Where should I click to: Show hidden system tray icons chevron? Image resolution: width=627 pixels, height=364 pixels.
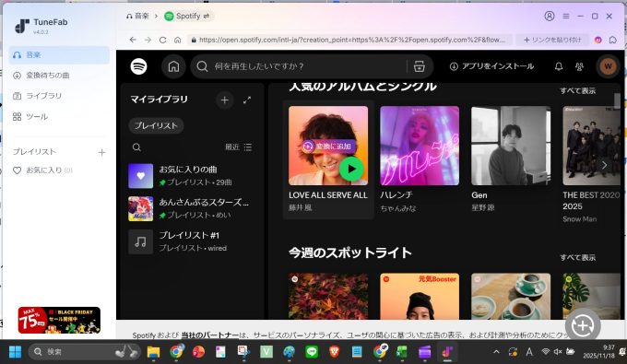tap(496, 352)
